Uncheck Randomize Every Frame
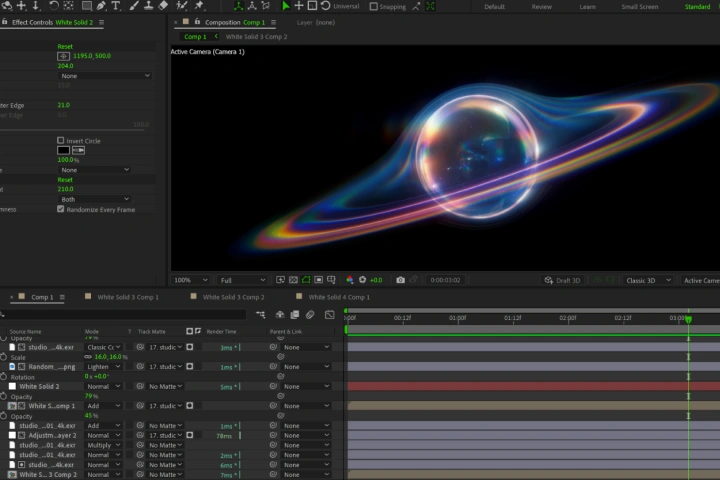The height and width of the screenshot is (480, 720). pos(61,209)
